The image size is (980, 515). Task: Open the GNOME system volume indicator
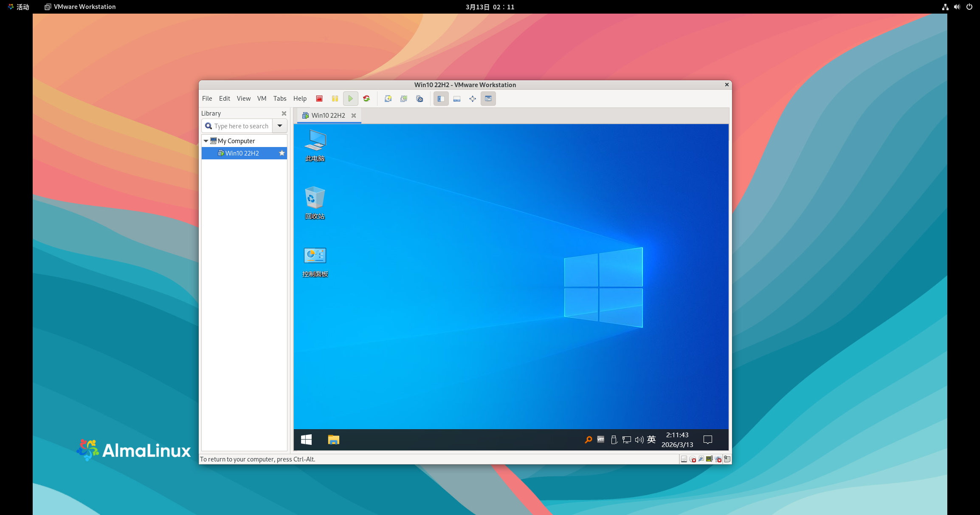957,7
